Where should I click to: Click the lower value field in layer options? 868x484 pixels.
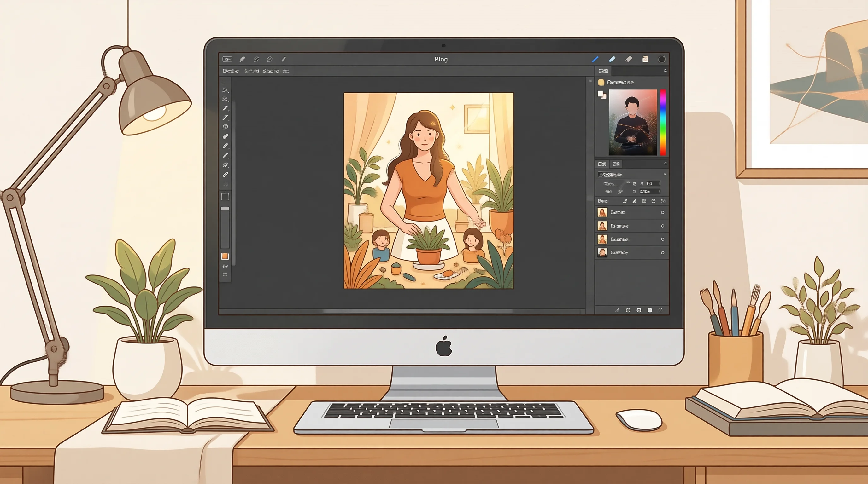point(650,192)
